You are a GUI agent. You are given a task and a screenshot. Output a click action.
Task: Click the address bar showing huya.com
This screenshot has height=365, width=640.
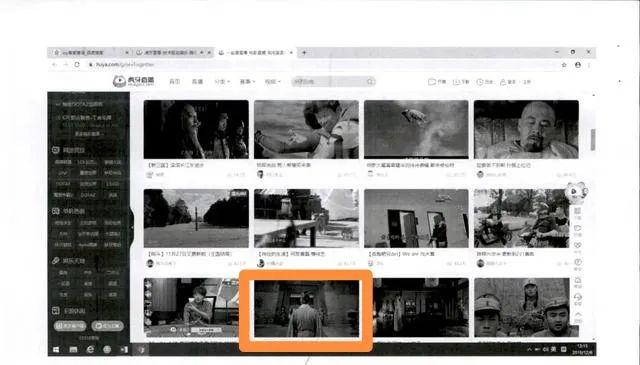[125, 65]
